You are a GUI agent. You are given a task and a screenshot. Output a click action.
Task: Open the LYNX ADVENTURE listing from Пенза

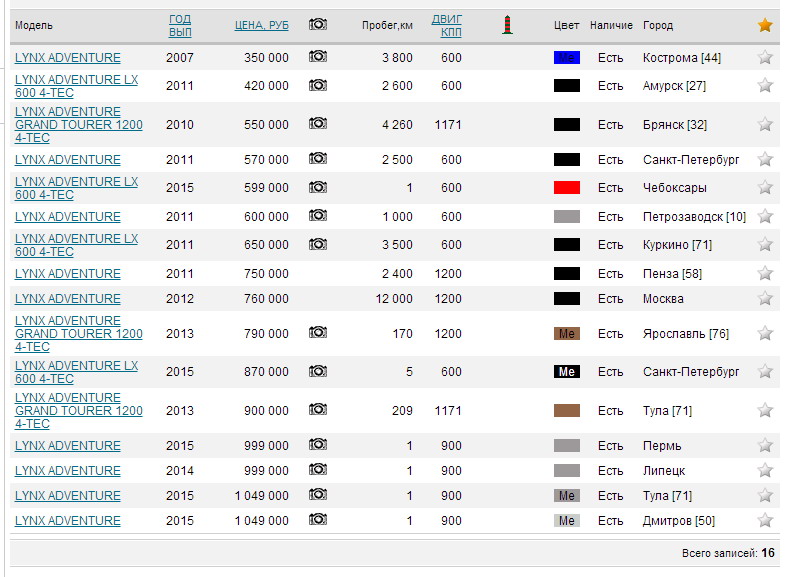(x=67, y=274)
